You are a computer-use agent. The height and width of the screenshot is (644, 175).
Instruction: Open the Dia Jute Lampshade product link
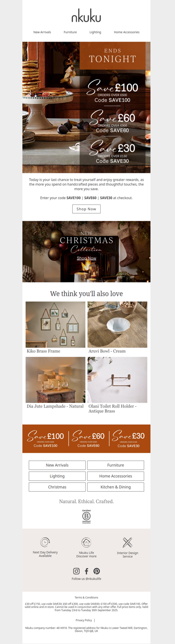(x=55, y=406)
